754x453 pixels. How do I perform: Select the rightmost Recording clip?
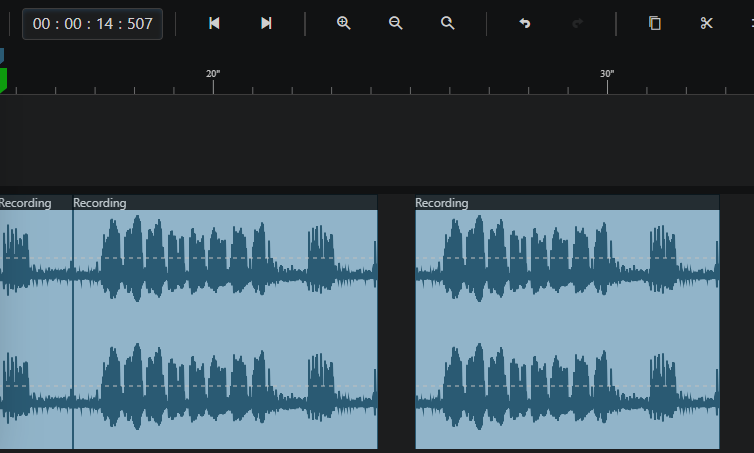tap(567, 322)
